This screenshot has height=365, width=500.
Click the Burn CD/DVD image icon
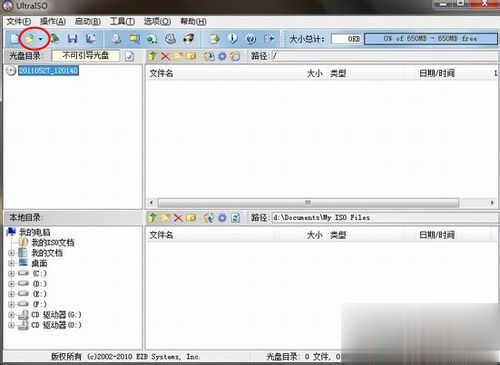(189, 39)
